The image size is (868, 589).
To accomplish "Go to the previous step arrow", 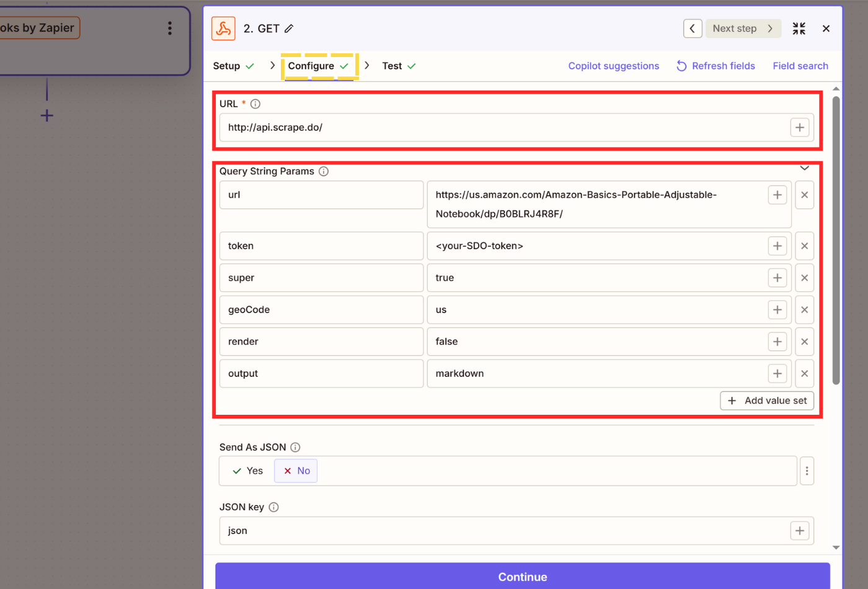I will tap(693, 29).
